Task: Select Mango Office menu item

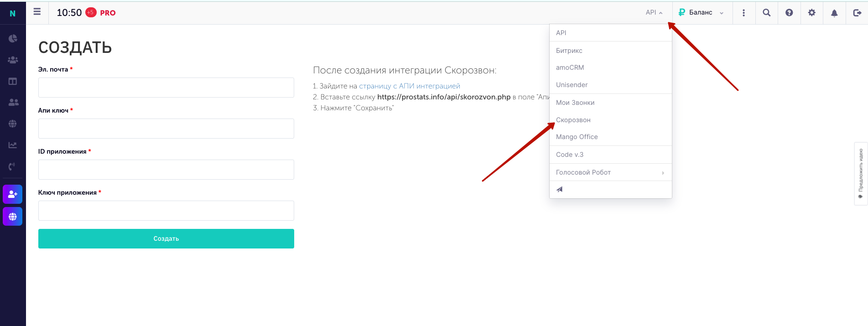Action: click(x=610, y=137)
